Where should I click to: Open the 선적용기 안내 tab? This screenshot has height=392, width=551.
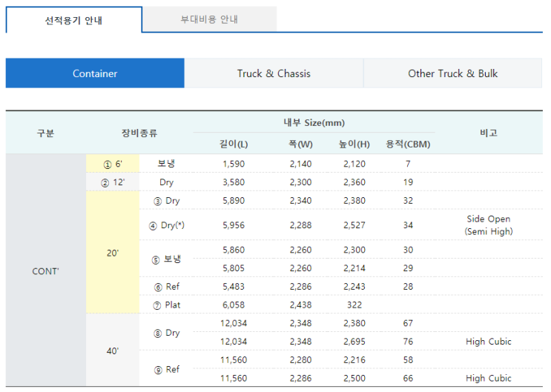click(x=74, y=20)
